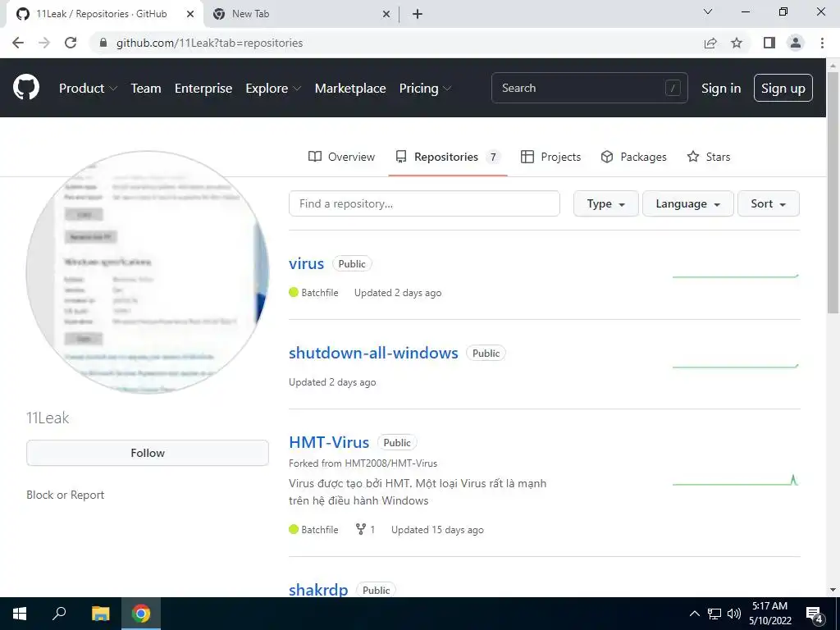840x630 pixels.
Task: Click the padlock site info icon
Action: (x=104, y=43)
